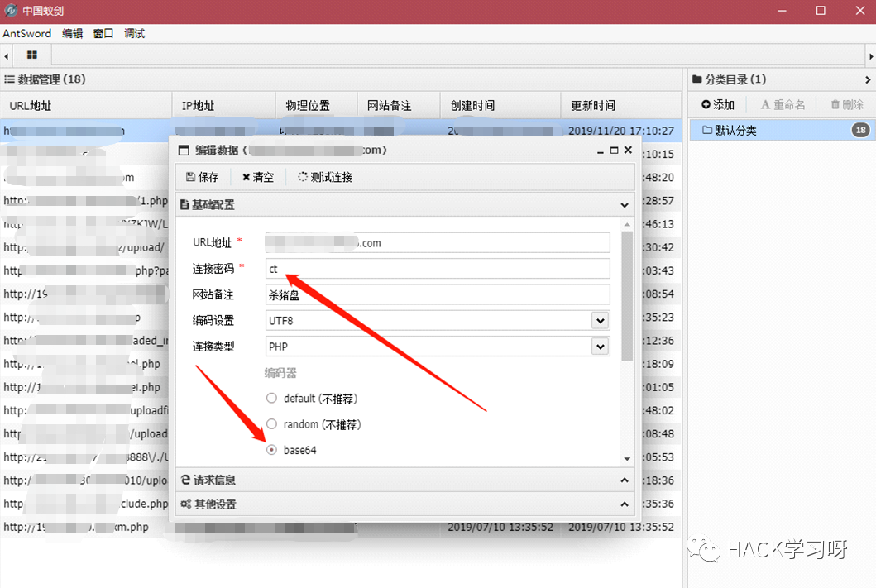Click the URL地址 input field
This screenshot has height=588, width=876.
(x=438, y=243)
